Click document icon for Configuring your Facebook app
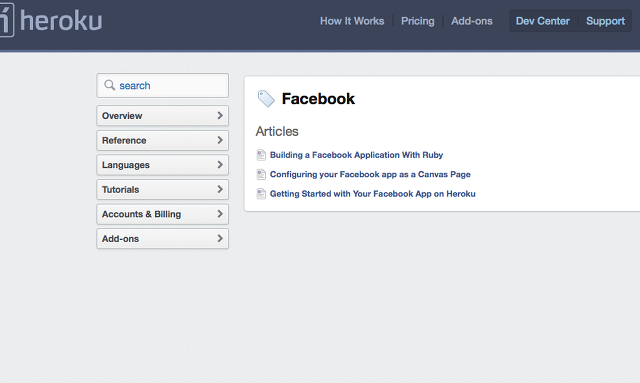The width and height of the screenshot is (640, 383). 261,174
